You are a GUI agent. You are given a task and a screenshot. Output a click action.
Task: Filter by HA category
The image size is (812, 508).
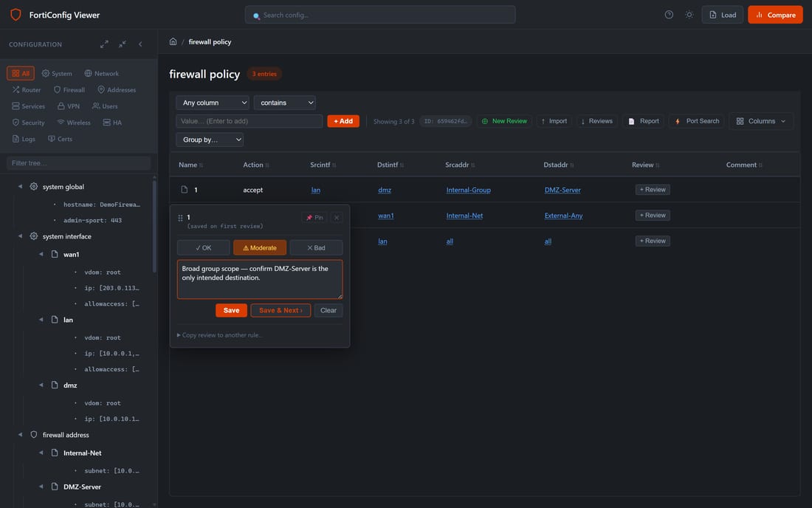[112, 123]
